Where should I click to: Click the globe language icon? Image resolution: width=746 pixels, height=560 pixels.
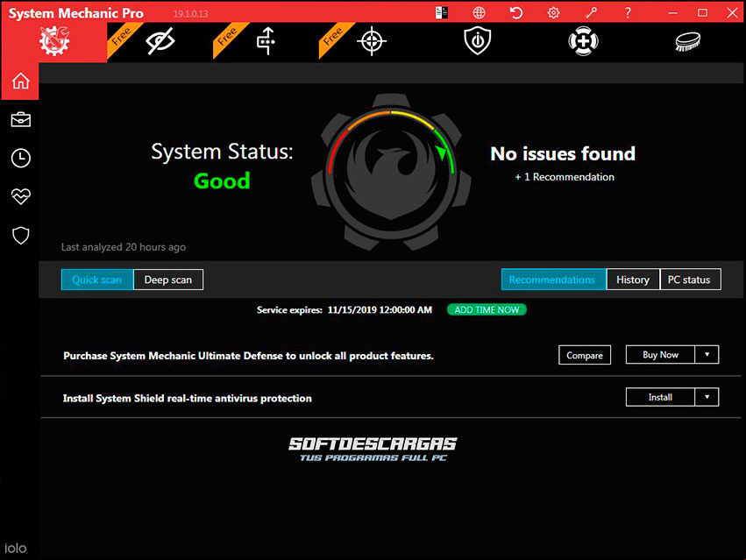[480, 13]
